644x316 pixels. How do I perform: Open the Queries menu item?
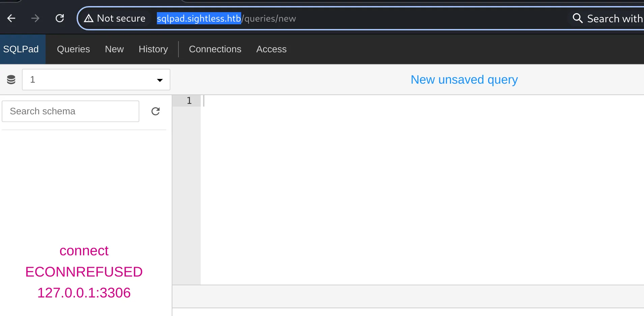[74, 49]
